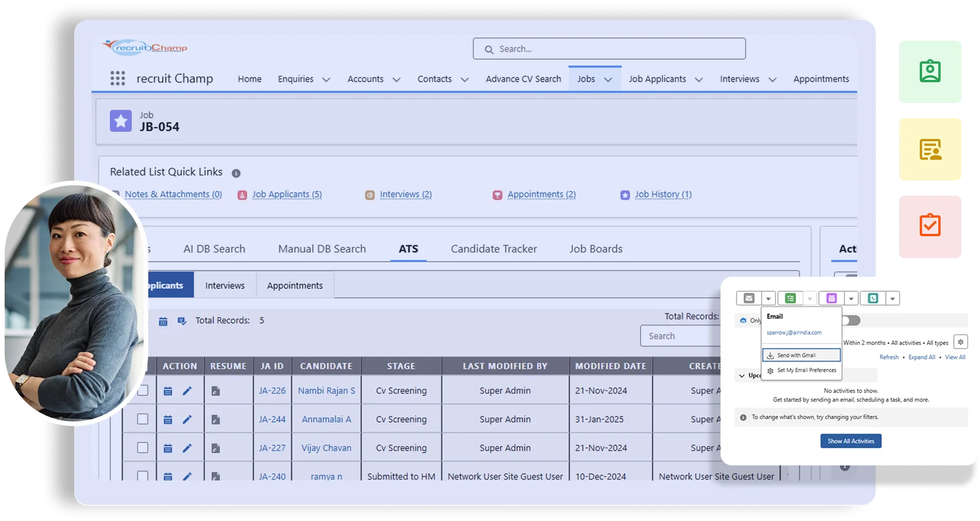Screen dimensions: 980x521
Task: Click calendar schedule icon for JA-227 row
Action: pos(168,448)
